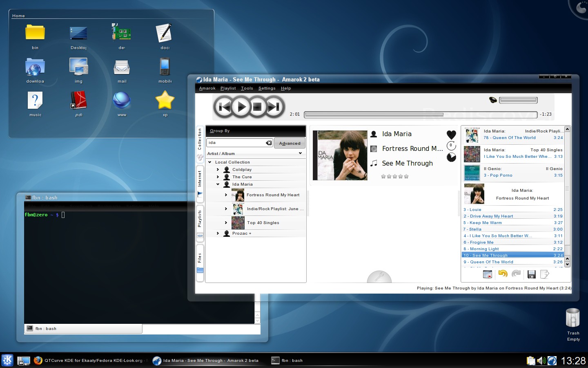This screenshot has height=368, width=588.
Task: Seek on the track progress bar
Action: (x=421, y=114)
